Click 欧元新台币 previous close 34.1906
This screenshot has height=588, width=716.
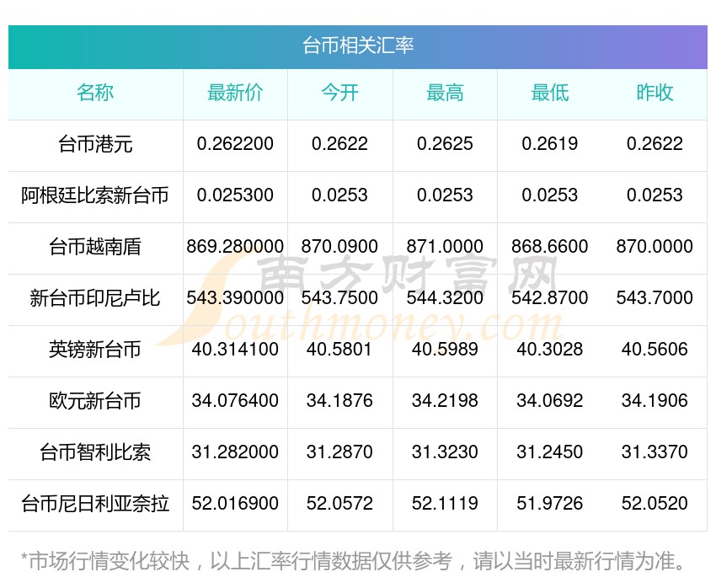[x=655, y=401]
